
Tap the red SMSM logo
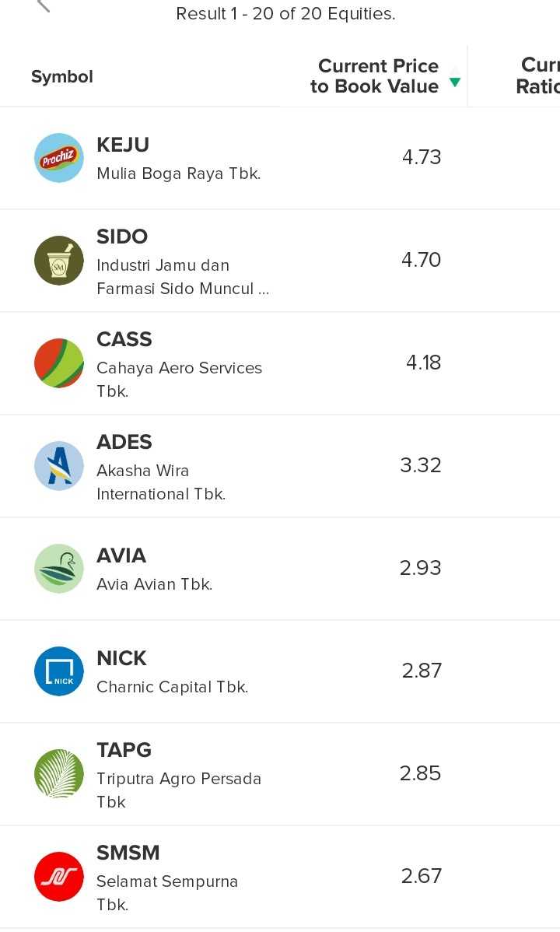(x=59, y=877)
